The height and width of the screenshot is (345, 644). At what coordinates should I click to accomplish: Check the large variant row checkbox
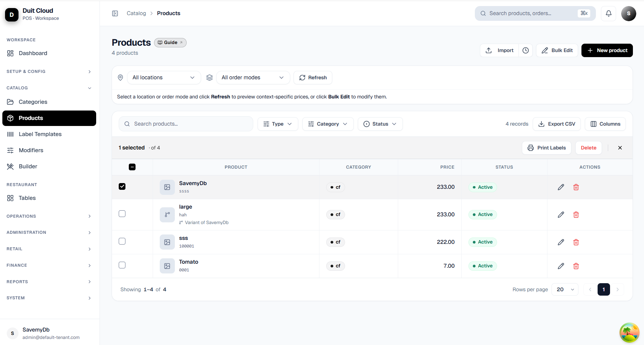click(122, 214)
